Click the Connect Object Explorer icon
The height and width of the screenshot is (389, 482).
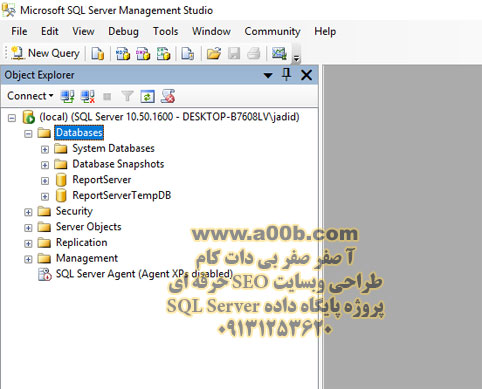pos(67,96)
